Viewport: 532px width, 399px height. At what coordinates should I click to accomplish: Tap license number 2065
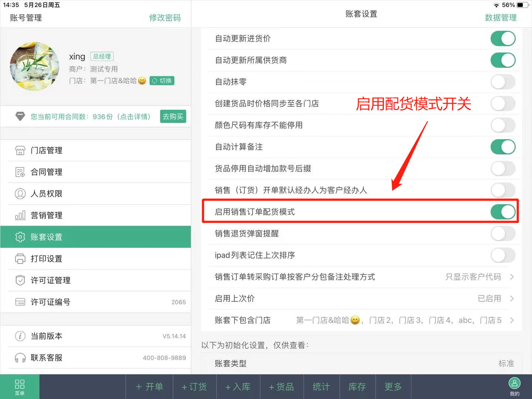pyautogui.click(x=178, y=302)
